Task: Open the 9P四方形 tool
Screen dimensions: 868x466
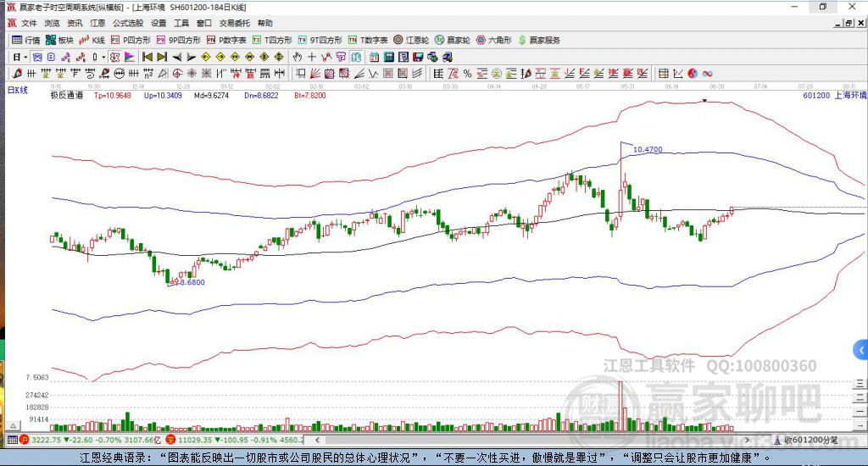Action: click(179, 41)
